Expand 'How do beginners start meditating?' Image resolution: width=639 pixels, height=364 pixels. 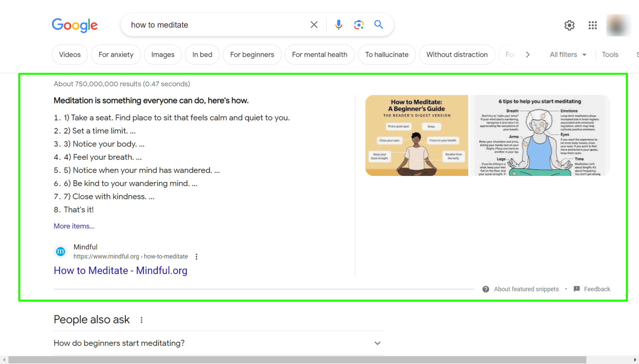tap(377, 343)
